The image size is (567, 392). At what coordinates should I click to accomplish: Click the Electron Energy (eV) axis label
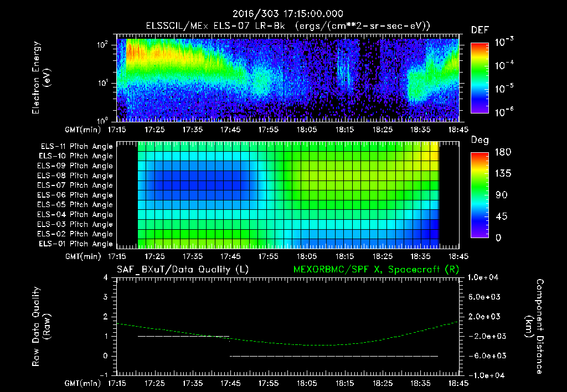41,78
